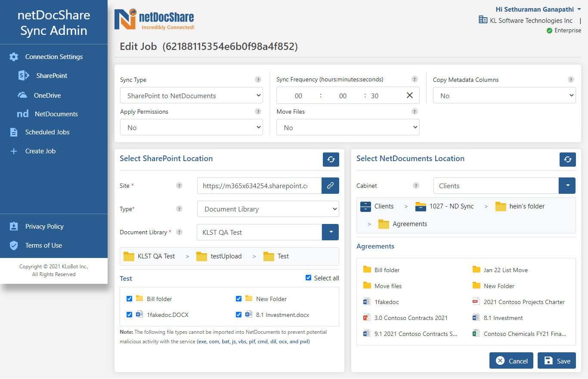The width and height of the screenshot is (588, 379).
Task: Click the sync frequency hours field
Action: tap(298, 96)
